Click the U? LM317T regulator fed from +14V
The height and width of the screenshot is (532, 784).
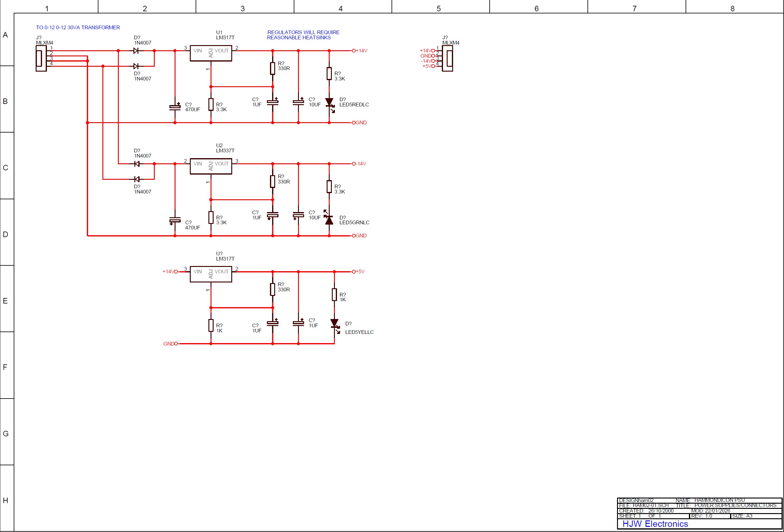click(211, 274)
